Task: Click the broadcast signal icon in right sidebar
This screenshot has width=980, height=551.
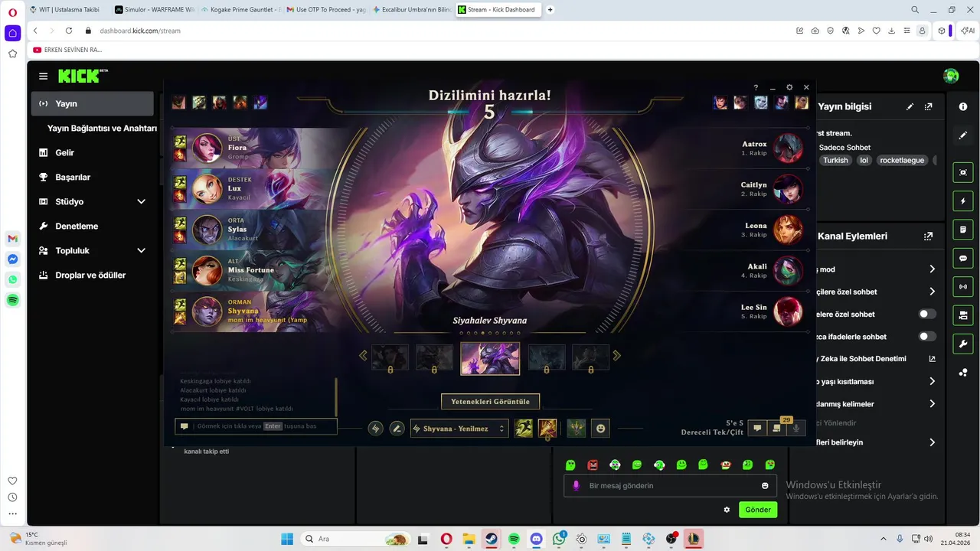Action: pos(963,287)
